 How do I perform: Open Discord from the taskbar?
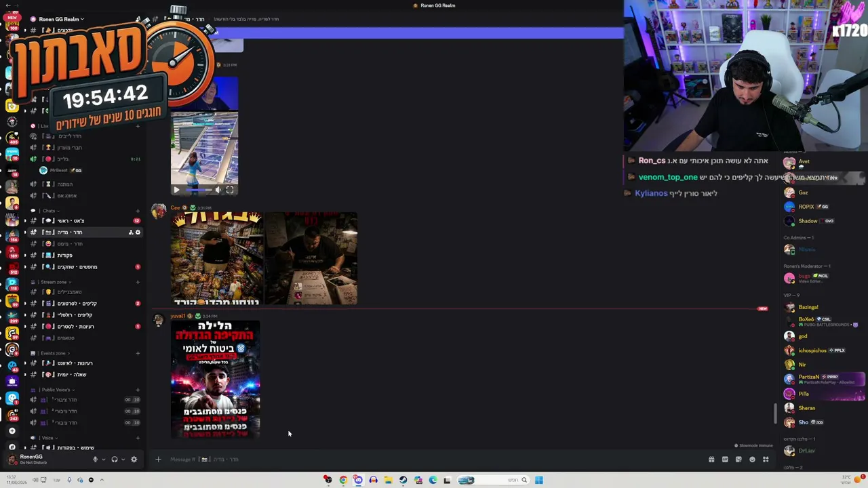tap(358, 481)
